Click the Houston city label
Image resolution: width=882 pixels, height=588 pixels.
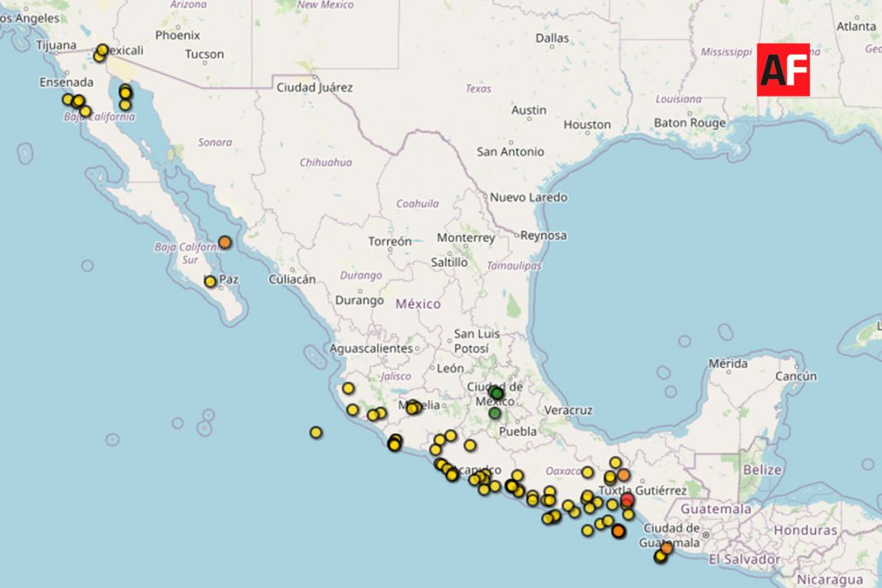click(587, 125)
